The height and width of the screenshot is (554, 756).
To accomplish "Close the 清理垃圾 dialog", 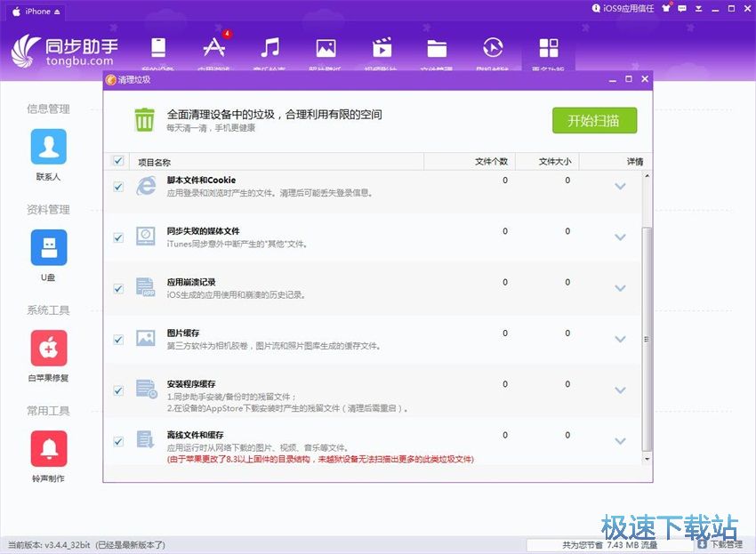I will (645, 79).
